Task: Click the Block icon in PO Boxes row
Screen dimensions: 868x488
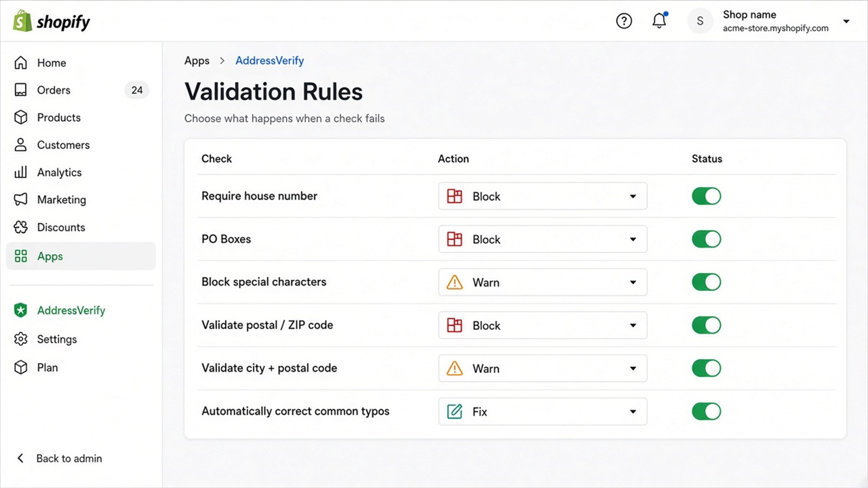Action: (455, 239)
